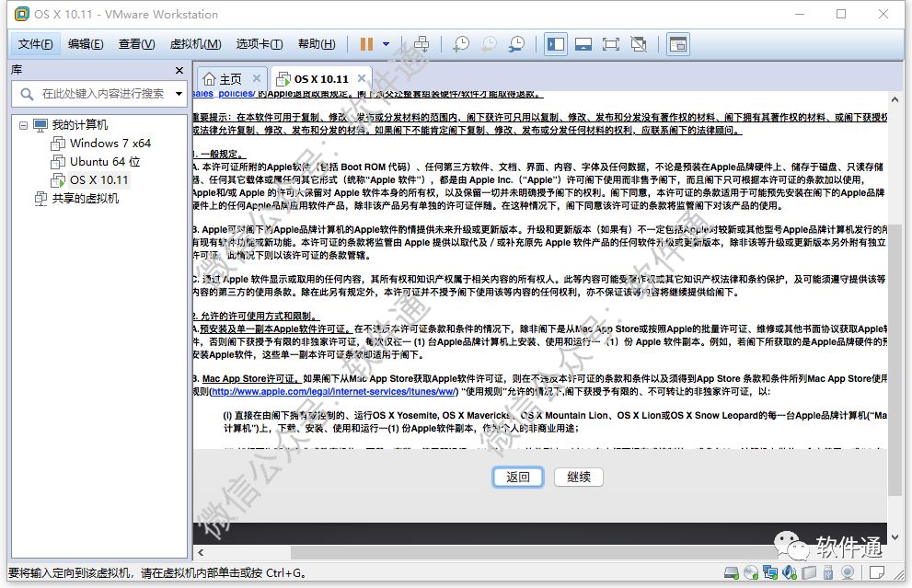
Task: Click the 1. 一般规定。 heading in the license
Action: tap(220, 154)
